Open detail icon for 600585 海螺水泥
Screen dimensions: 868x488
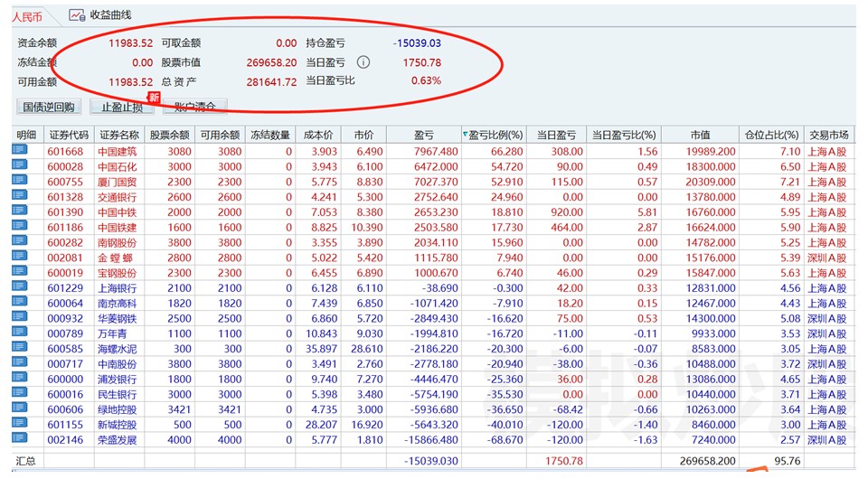point(19,347)
